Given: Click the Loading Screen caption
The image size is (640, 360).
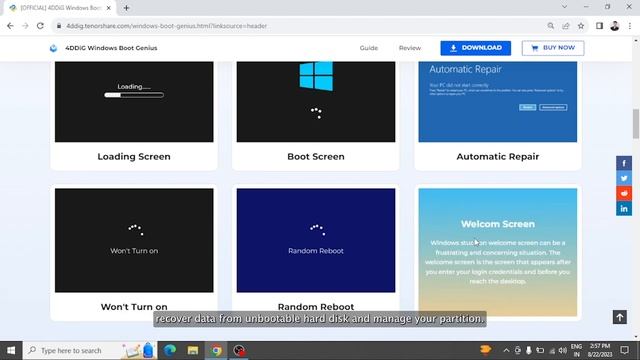Looking at the screenshot, I should pos(134,157).
